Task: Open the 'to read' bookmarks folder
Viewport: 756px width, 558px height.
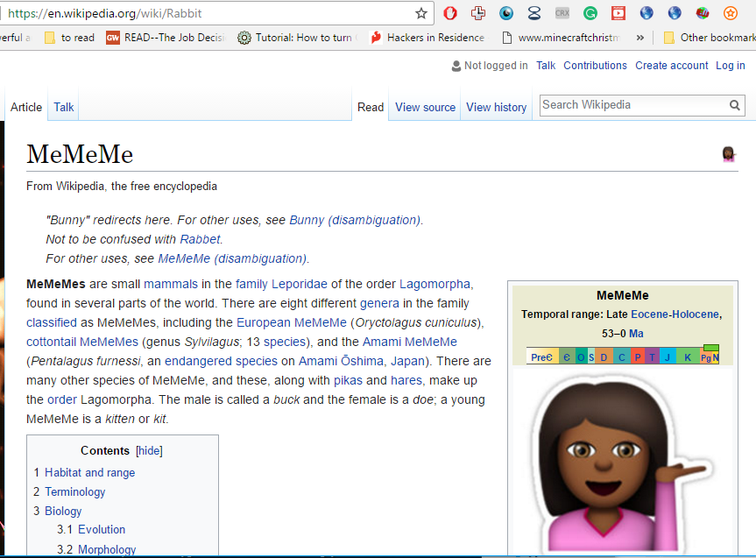Action: coord(69,38)
